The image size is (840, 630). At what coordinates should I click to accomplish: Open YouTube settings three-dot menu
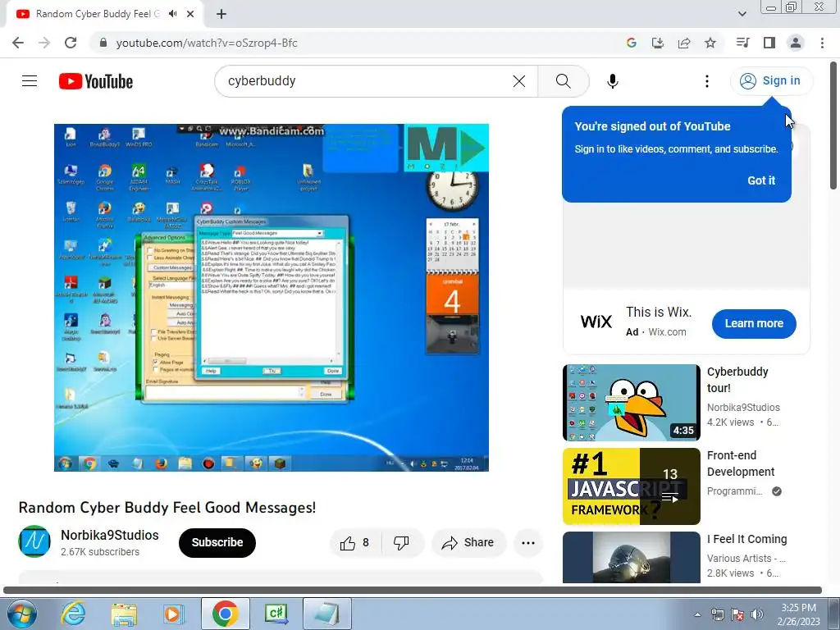(706, 81)
